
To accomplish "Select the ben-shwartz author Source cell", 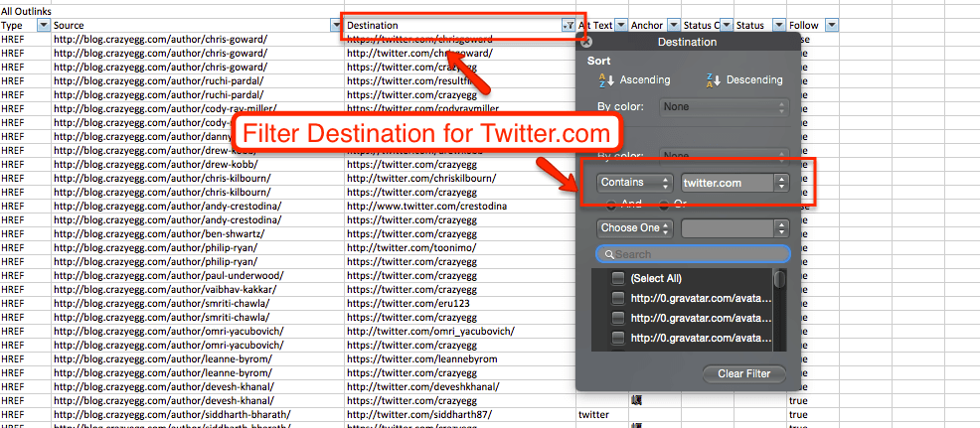I will coord(198,233).
